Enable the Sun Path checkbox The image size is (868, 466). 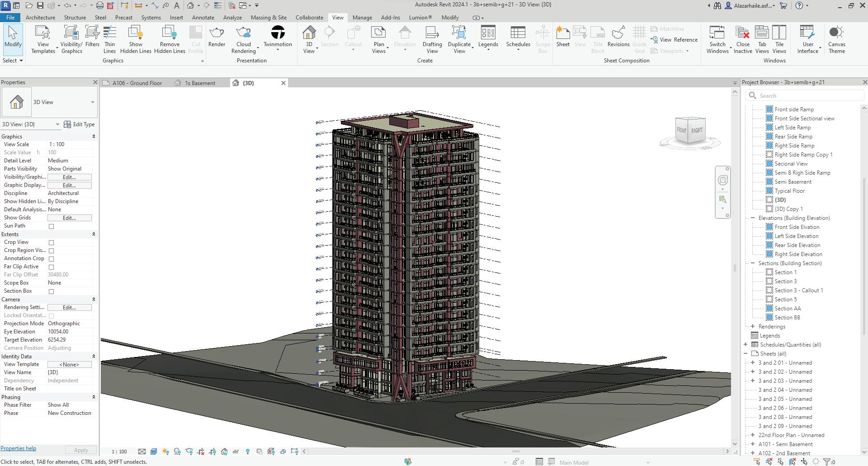click(51, 226)
